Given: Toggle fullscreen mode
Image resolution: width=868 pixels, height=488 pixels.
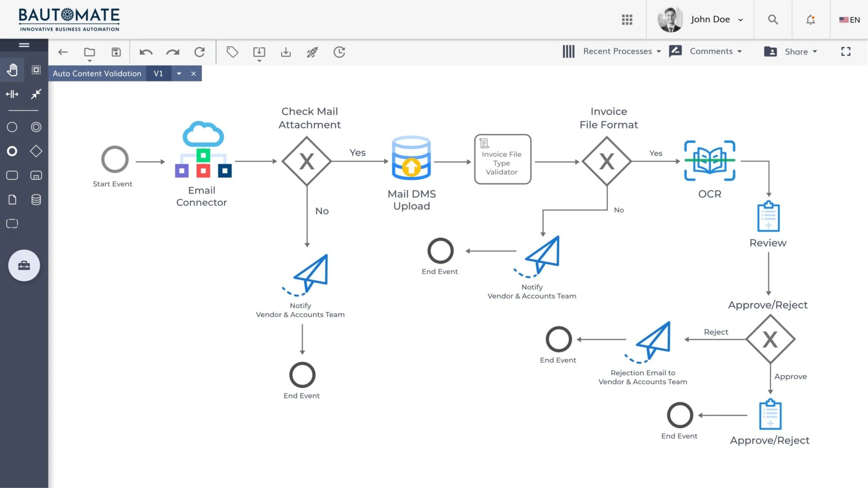Looking at the screenshot, I should [846, 52].
